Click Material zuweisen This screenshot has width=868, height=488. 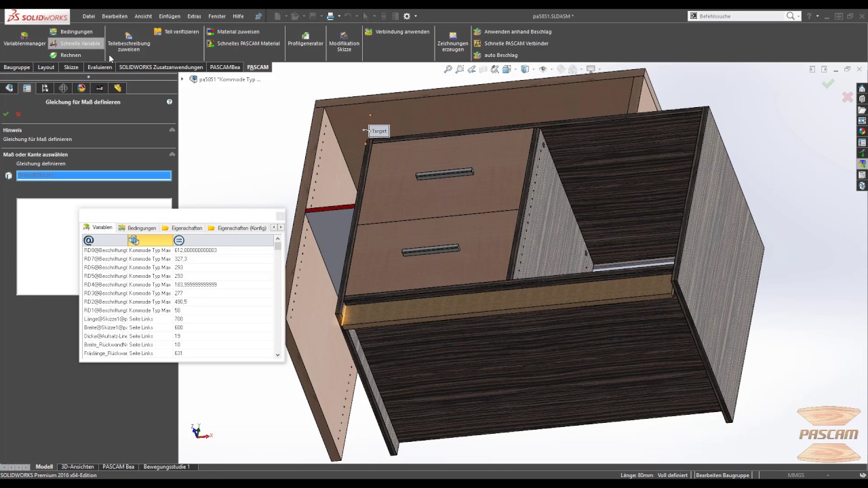pyautogui.click(x=233, y=32)
